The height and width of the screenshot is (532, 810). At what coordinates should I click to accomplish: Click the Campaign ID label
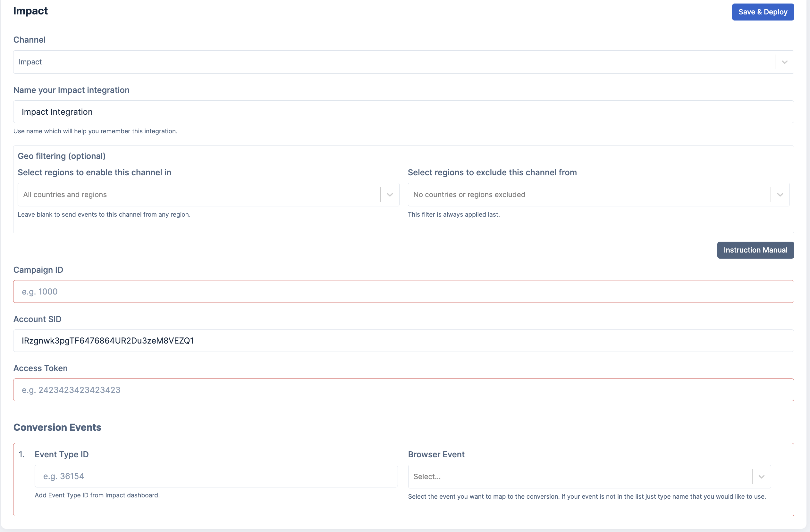click(38, 270)
